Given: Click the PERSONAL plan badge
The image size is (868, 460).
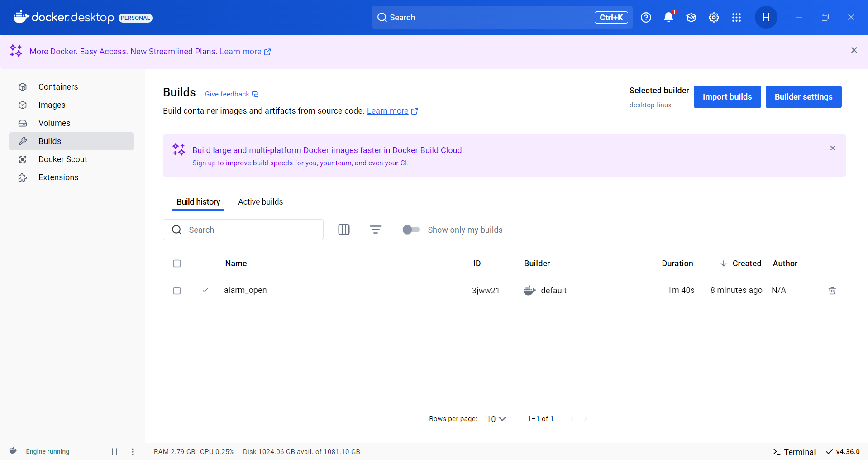Looking at the screenshot, I should pyautogui.click(x=135, y=18).
